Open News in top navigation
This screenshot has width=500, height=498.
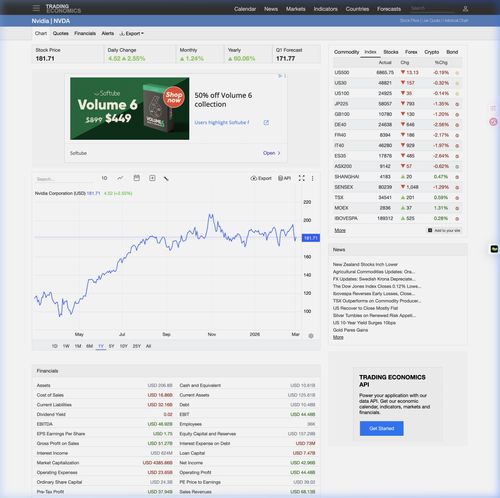(x=271, y=9)
